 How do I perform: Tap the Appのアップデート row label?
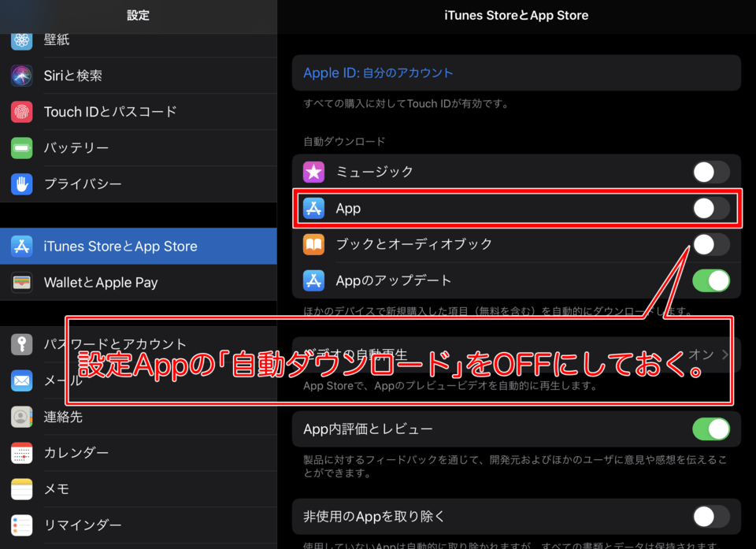click(394, 280)
